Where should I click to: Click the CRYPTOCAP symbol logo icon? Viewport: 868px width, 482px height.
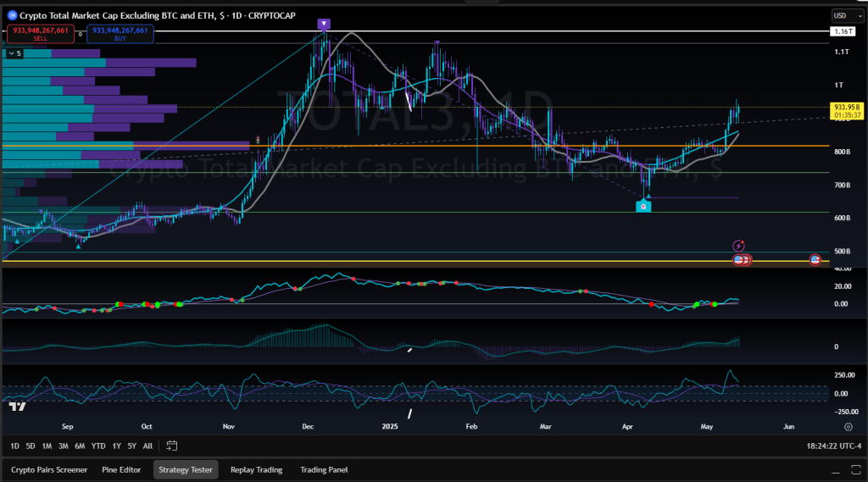12,15
